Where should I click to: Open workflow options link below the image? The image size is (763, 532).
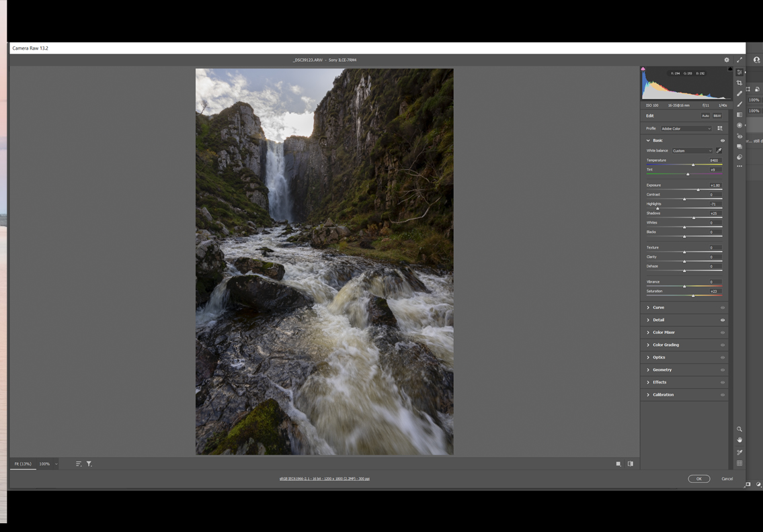(x=324, y=479)
